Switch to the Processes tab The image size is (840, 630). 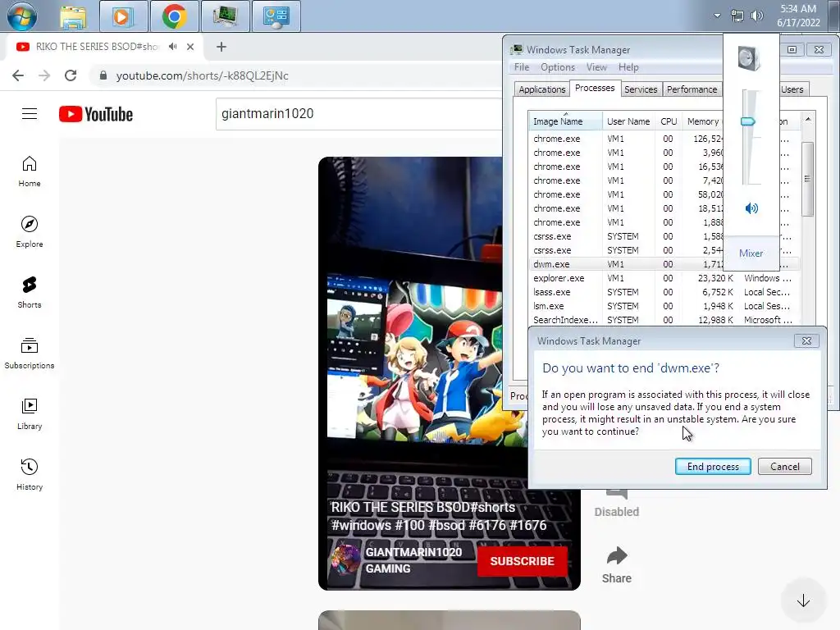pos(595,88)
